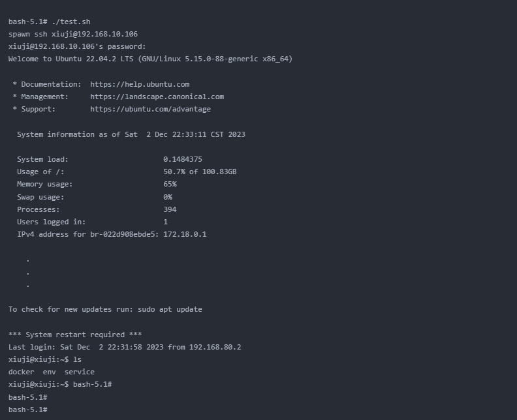Click the Welcome to Ubuntu 22.04.2 LTS line
This screenshot has width=517, height=420.
(x=150, y=59)
